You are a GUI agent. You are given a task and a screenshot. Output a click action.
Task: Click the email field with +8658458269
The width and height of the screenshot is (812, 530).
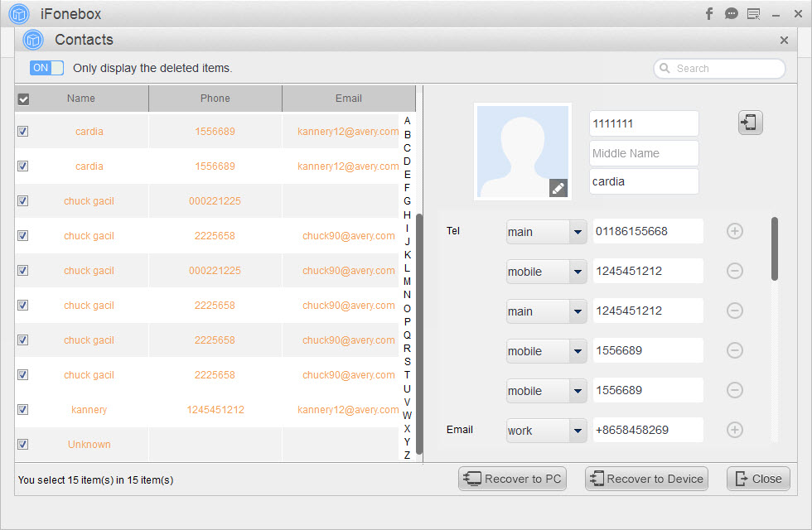coord(648,430)
